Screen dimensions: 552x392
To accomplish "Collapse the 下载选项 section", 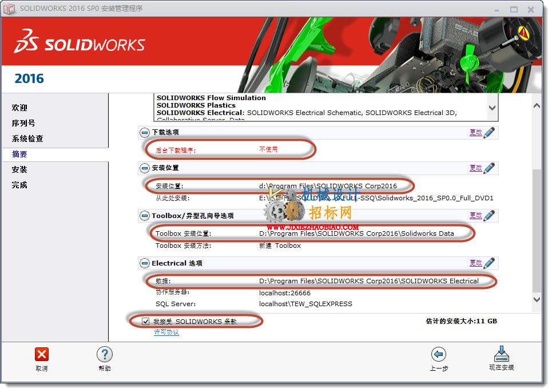I will pyautogui.click(x=144, y=133).
